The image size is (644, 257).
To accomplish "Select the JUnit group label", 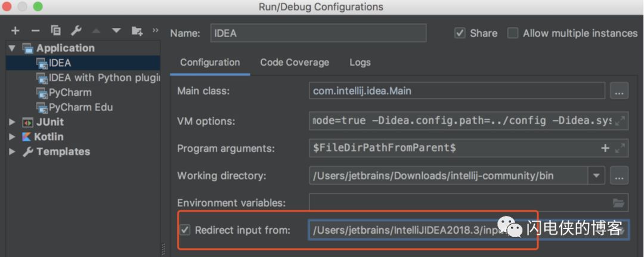I will pos(49,122).
